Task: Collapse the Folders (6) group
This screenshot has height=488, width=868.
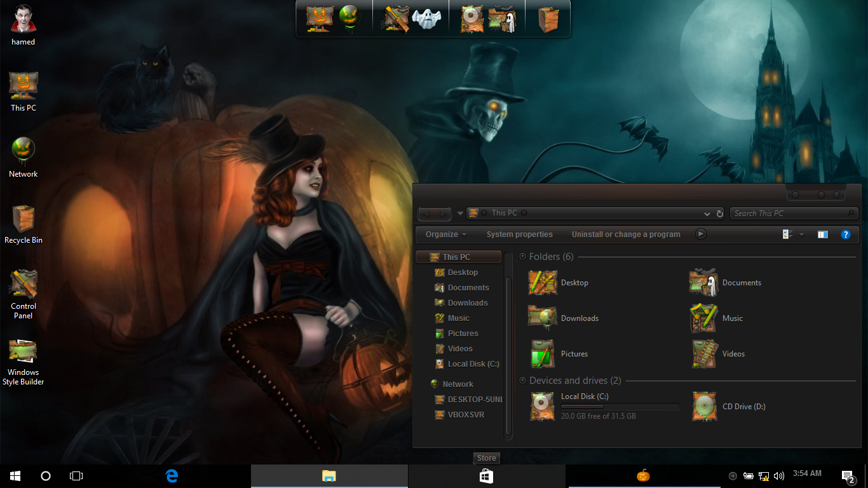Action: 523,257
